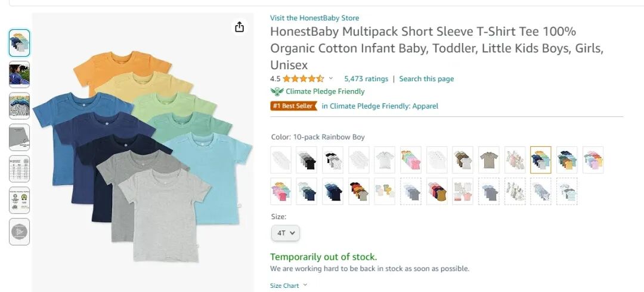
Task: Play the product video thumbnail
Action: 19,232
